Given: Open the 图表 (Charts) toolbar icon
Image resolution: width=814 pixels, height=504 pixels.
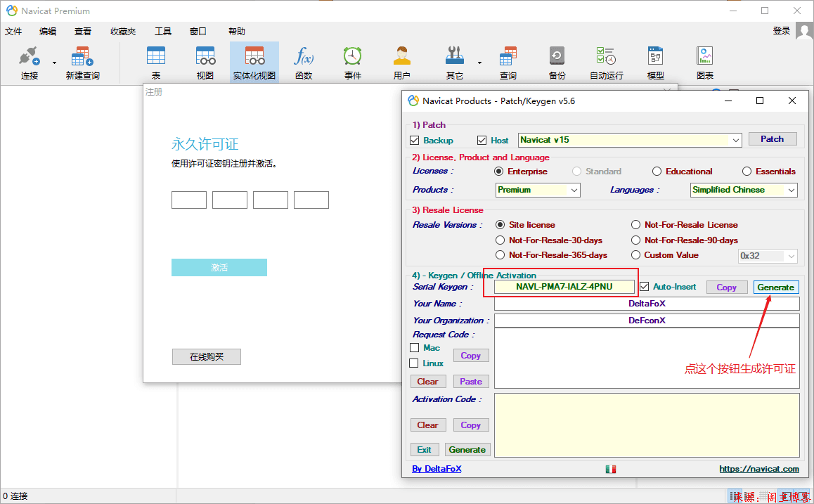Looking at the screenshot, I should point(705,63).
